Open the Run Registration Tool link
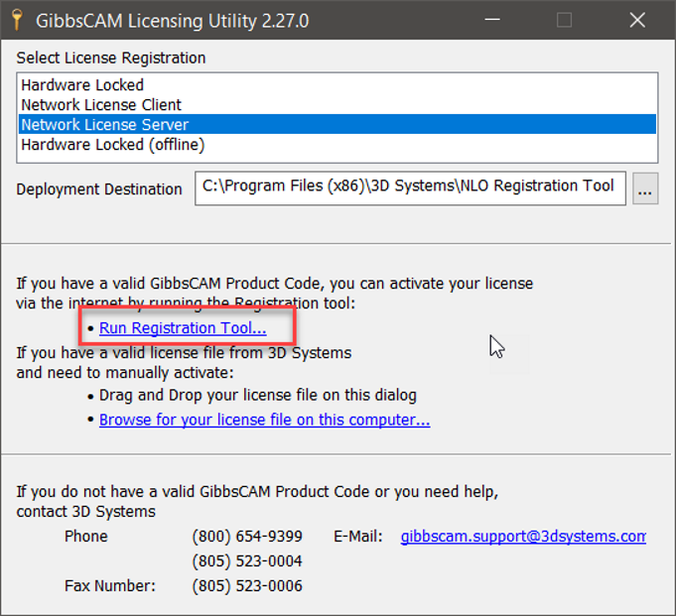The image size is (676, 616). tap(183, 328)
